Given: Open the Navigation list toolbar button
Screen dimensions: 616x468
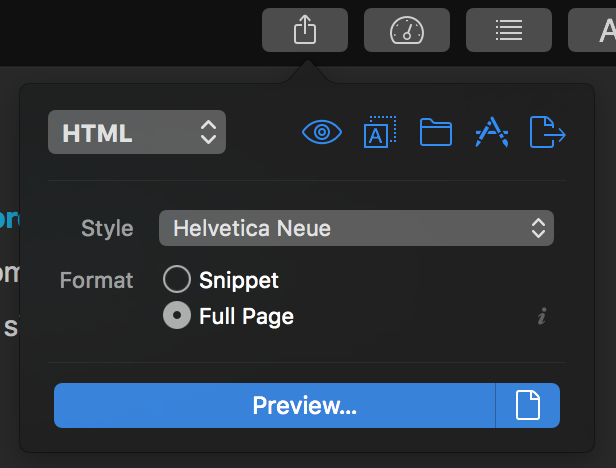Looking at the screenshot, I should click(509, 30).
